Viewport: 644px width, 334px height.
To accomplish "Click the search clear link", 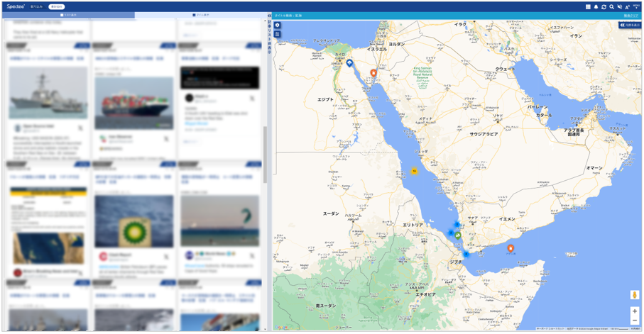I will click(x=631, y=15).
